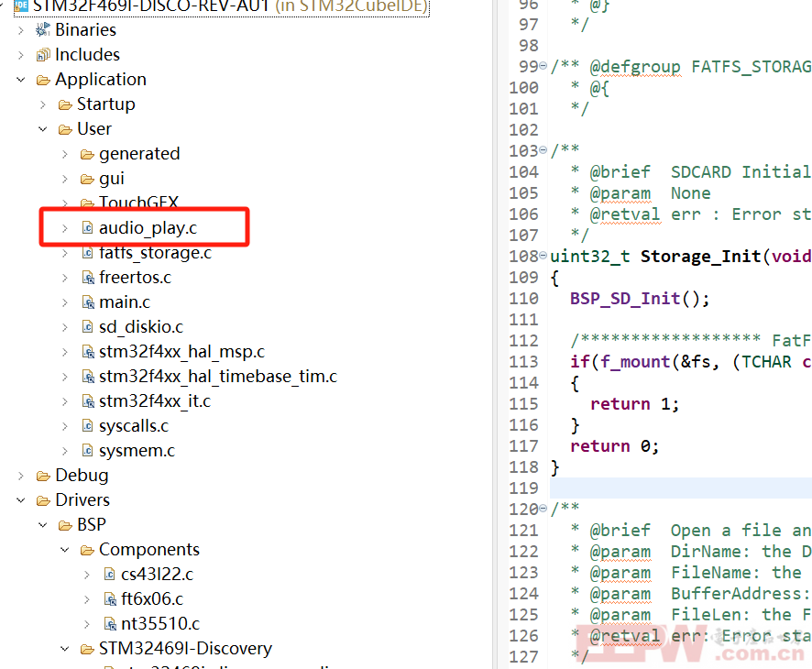The height and width of the screenshot is (669, 812).
Task: Click 'return 1;' statement
Action: tap(634, 404)
